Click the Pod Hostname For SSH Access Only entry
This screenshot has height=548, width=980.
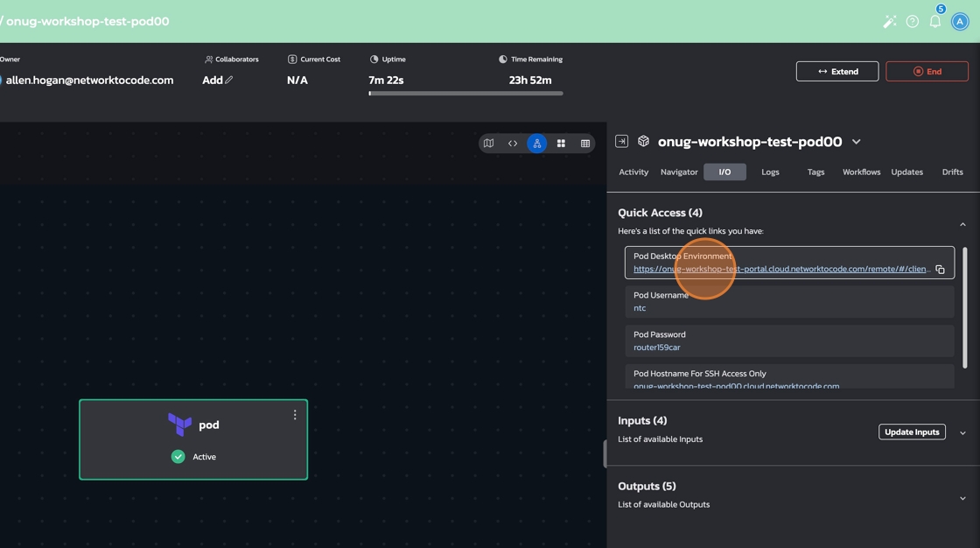point(789,377)
